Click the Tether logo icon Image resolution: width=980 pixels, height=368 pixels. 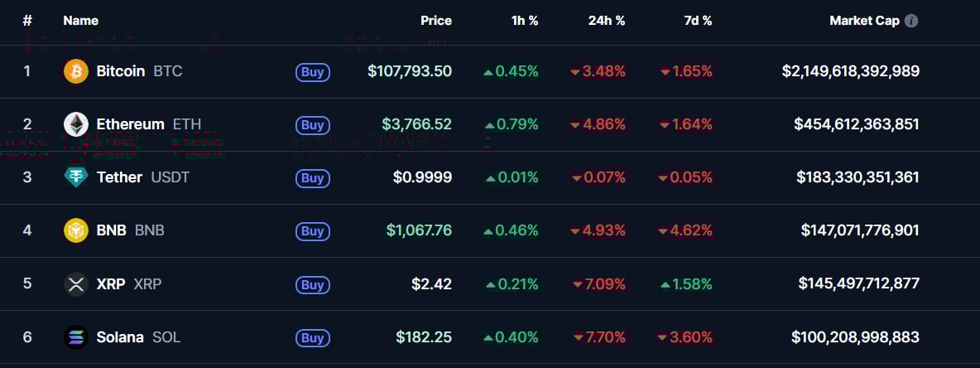pyautogui.click(x=76, y=177)
